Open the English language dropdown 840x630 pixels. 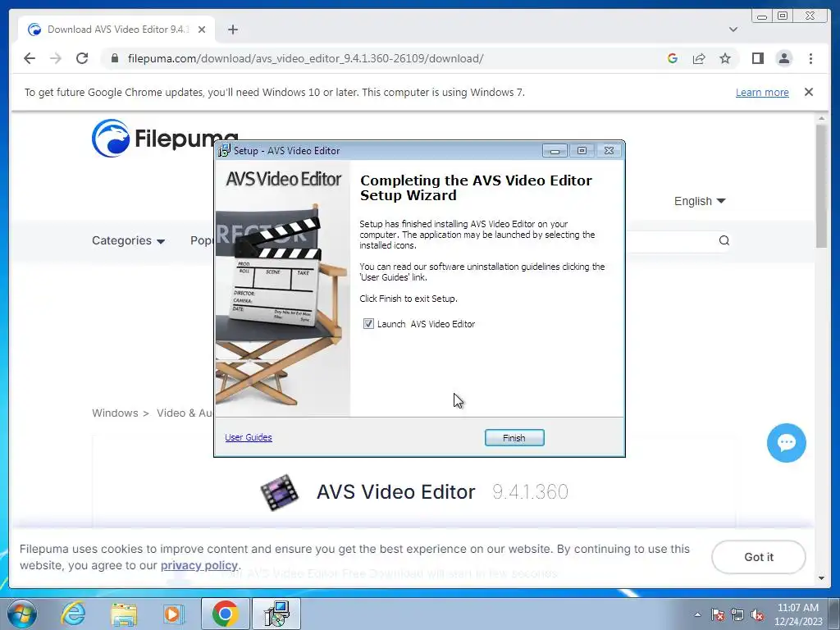coord(700,201)
